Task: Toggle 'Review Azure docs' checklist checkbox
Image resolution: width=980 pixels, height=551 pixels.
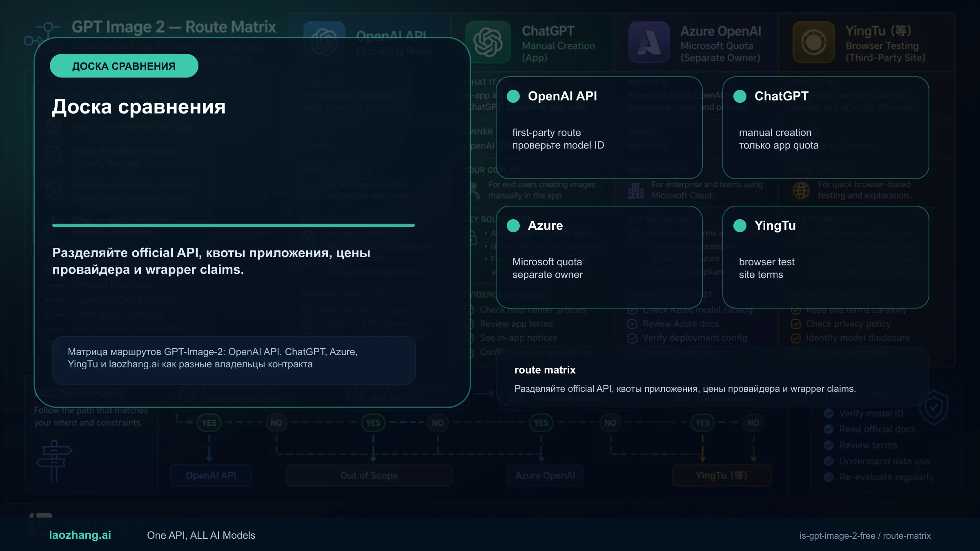Action: (x=632, y=324)
